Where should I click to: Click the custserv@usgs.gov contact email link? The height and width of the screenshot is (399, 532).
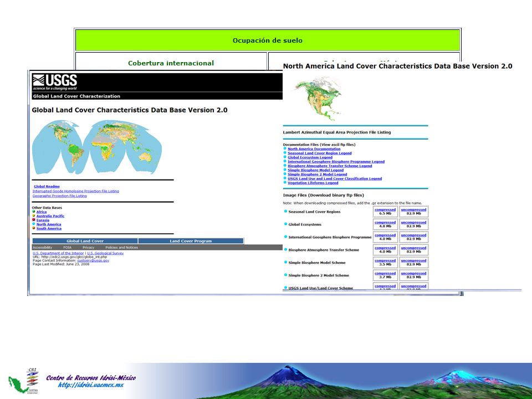pyautogui.click(x=93, y=260)
